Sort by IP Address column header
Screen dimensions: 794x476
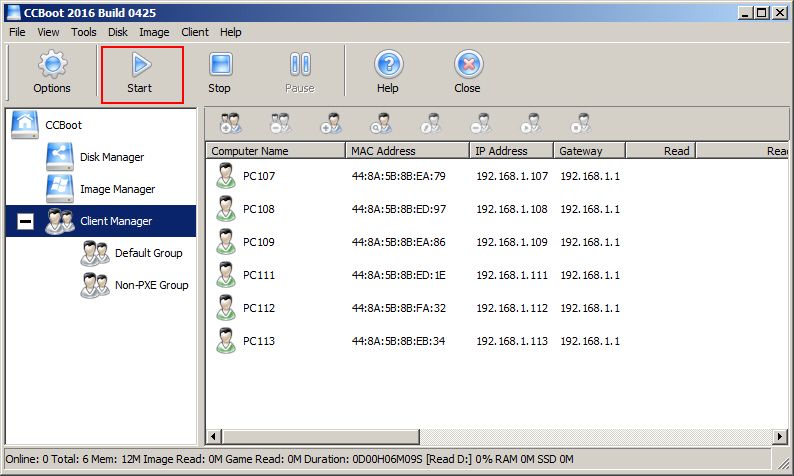[511, 151]
